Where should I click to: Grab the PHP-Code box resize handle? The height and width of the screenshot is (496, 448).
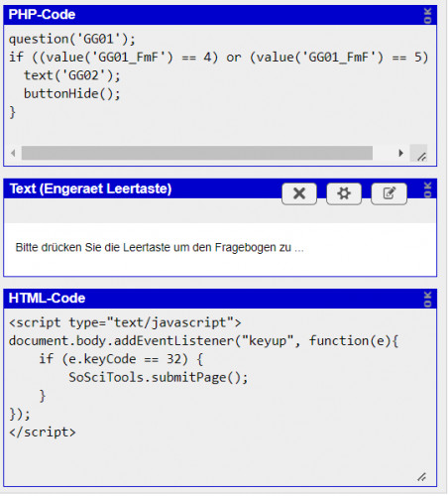pyautogui.click(x=420, y=156)
